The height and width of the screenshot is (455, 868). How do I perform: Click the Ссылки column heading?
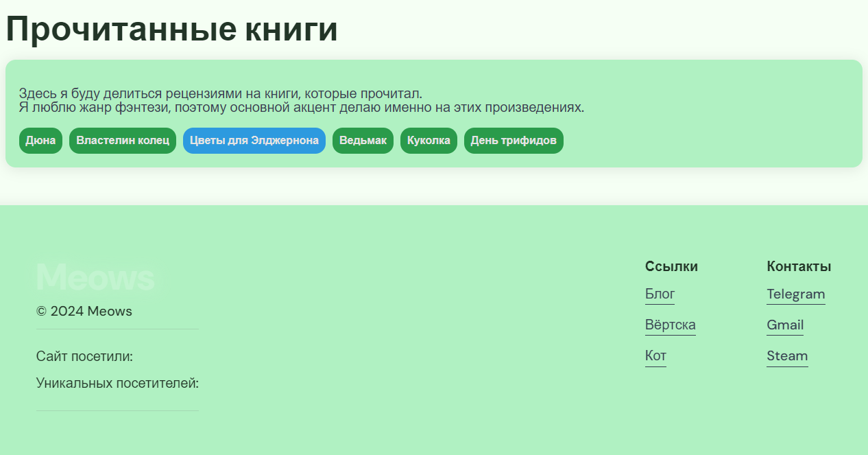(x=671, y=266)
